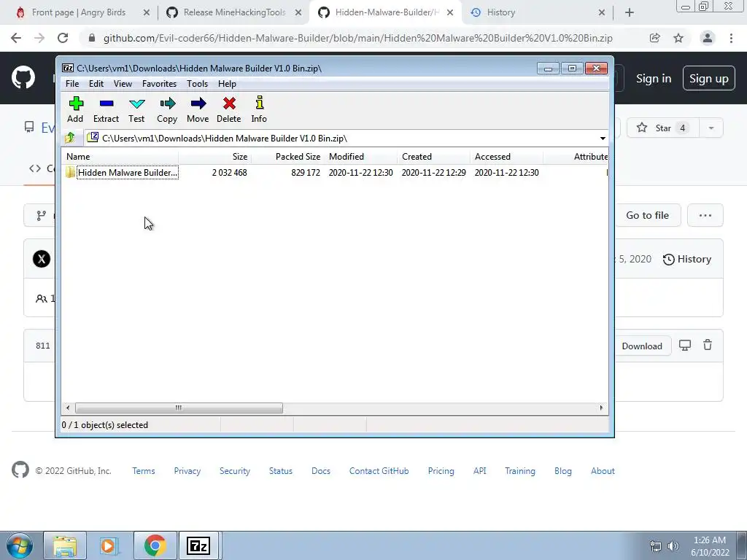Image resolution: width=747 pixels, height=560 pixels.
Task: Open Chrome's three-dot menu
Action: pyautogui.click(x=731, y=38)
